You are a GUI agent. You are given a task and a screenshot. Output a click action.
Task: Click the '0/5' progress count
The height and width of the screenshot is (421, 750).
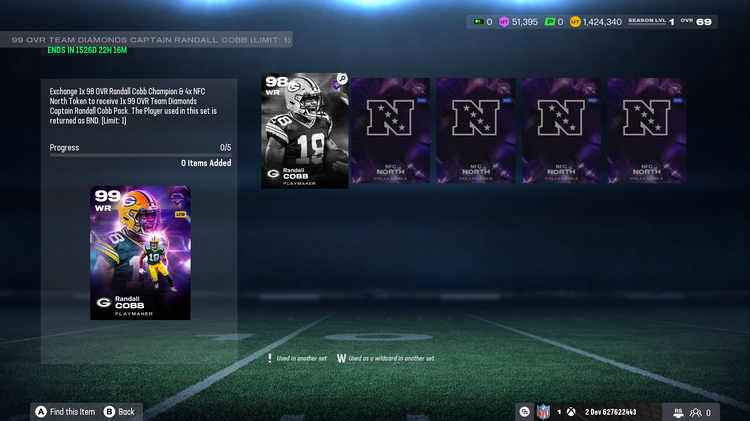225,147
